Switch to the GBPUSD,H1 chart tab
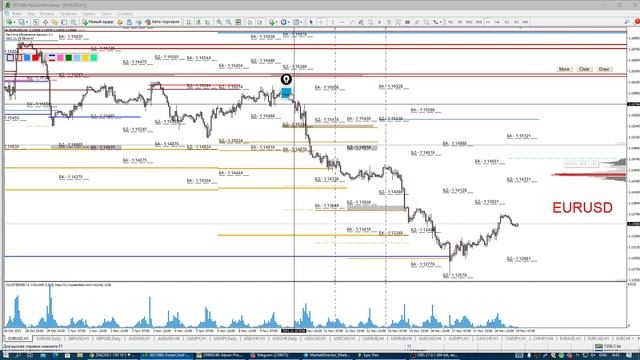This screenshot has width=640, height=360. click(x=78, y=339)
